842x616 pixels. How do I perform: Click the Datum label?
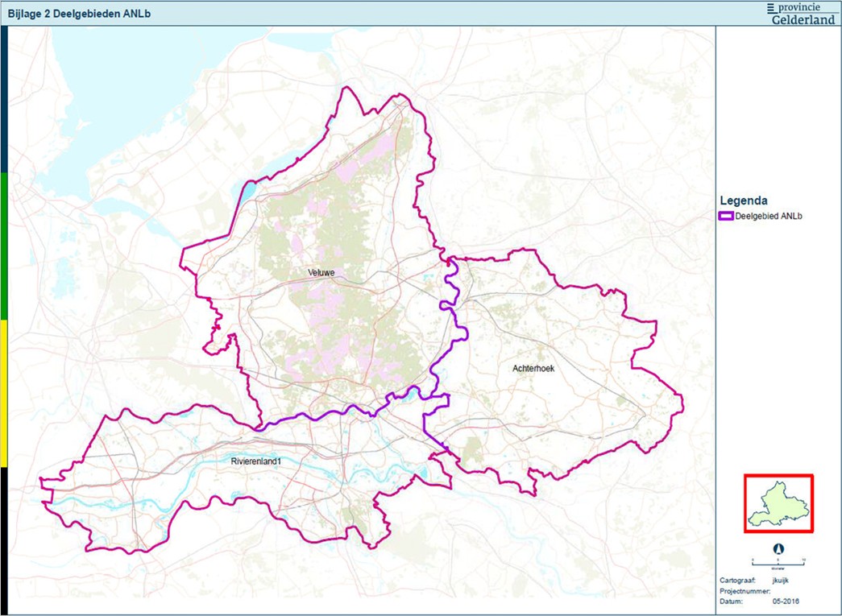pyautogui.click(x=731, y=601)
